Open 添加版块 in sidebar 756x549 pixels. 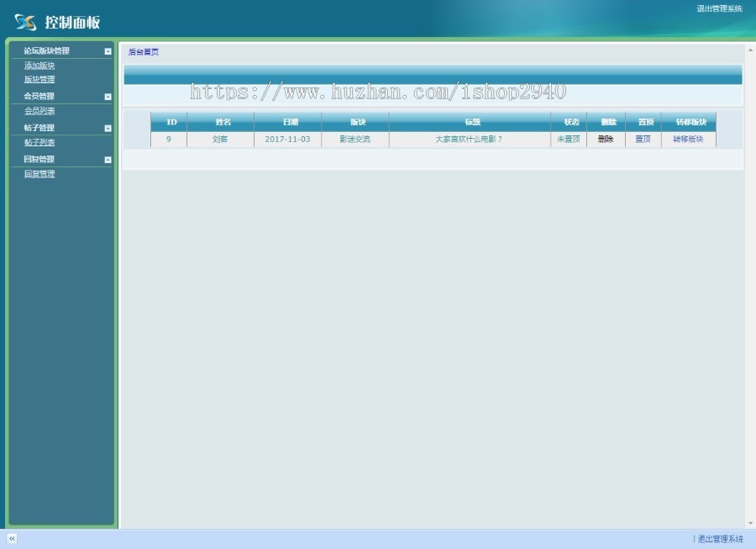pos(39,65)
